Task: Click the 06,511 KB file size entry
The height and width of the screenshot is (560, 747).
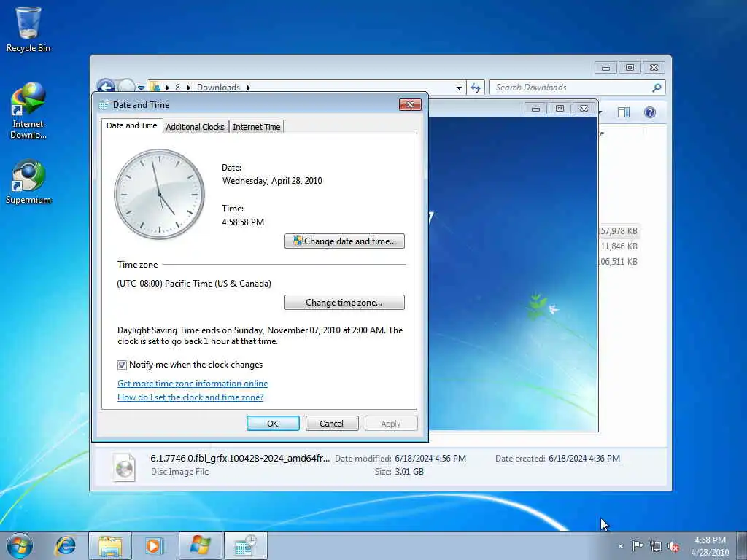Action: (x=619, y=262)
